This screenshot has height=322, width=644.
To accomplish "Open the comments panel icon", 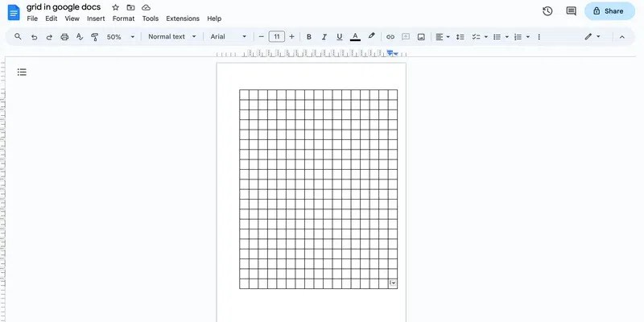I will [x=571, y=11].
